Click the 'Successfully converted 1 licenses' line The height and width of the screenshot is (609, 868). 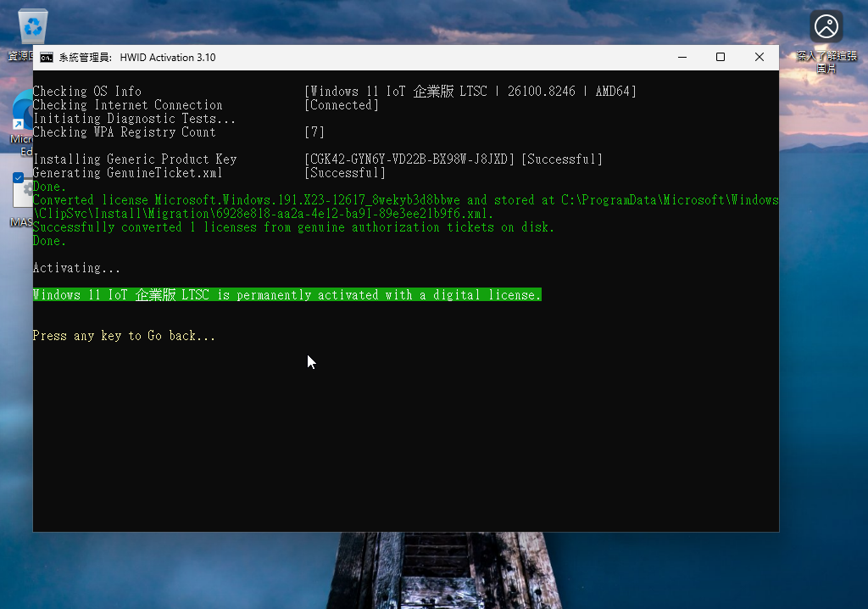tap(293, 227)
